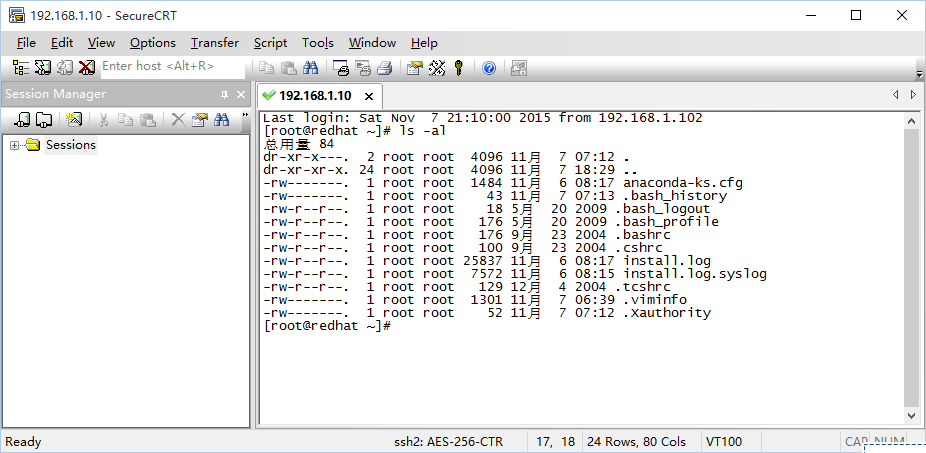Viewport: 926px width, 453px height.
Task: Click the Disconnect session icon
Action: (x=87, y=67)
